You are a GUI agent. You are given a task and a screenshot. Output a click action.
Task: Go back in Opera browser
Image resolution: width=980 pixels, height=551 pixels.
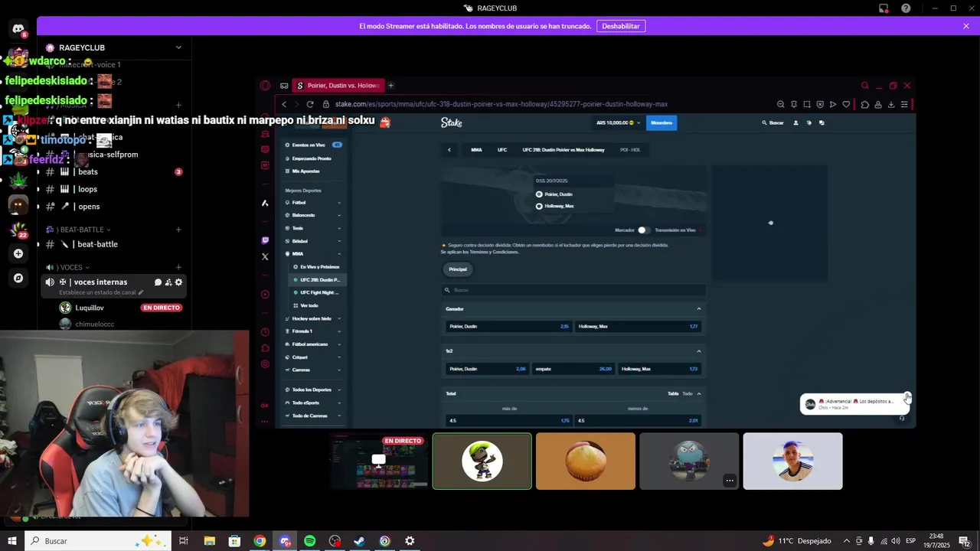click(284, 104)
